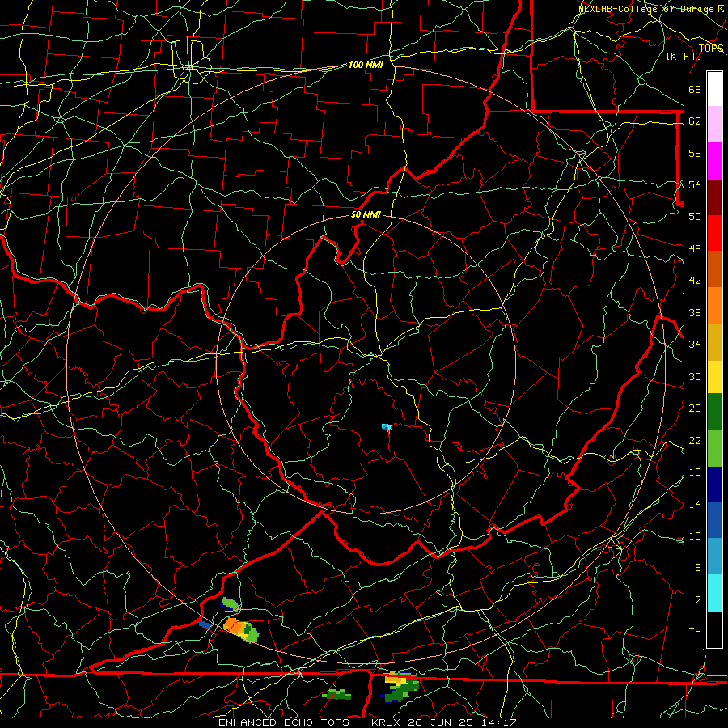Click the magenta legend swatch

tap(714, 161)
